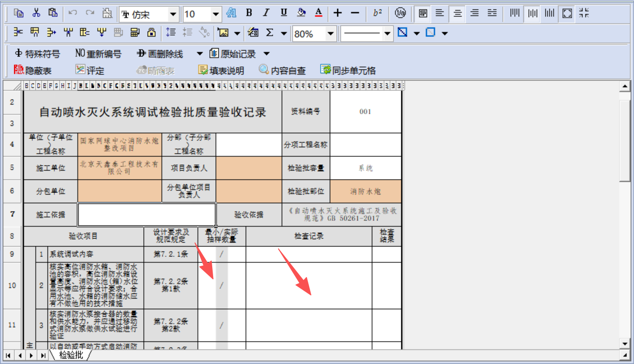Click the insert picture icon
The height and width of the screenshot is (364, 634).
point(223,32)
